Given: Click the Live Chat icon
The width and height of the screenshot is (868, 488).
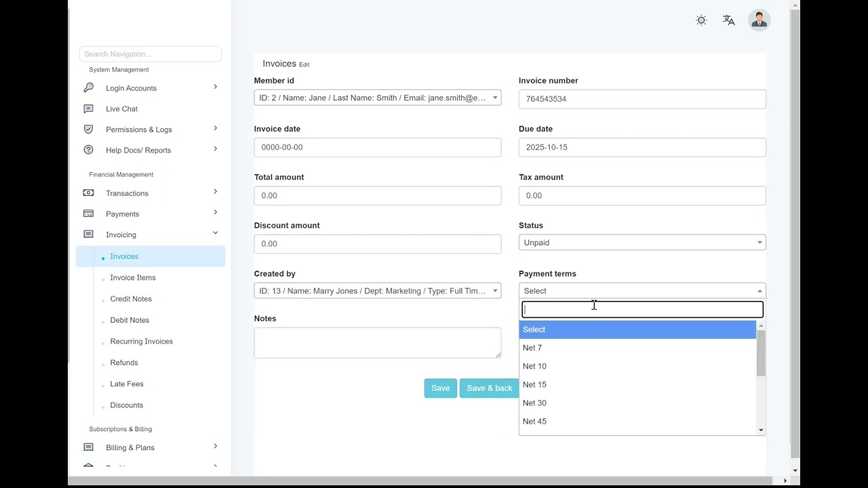Looking at the screenshot, I should coord(88,108).
